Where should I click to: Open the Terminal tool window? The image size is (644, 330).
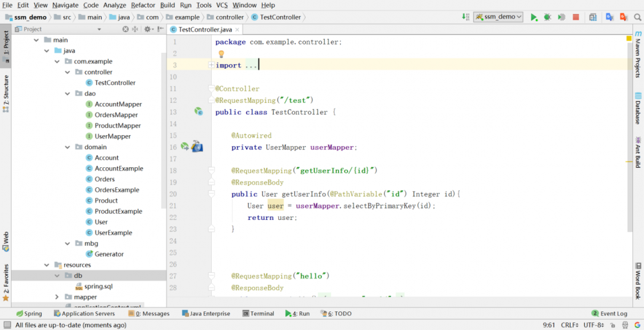[258, 314]
